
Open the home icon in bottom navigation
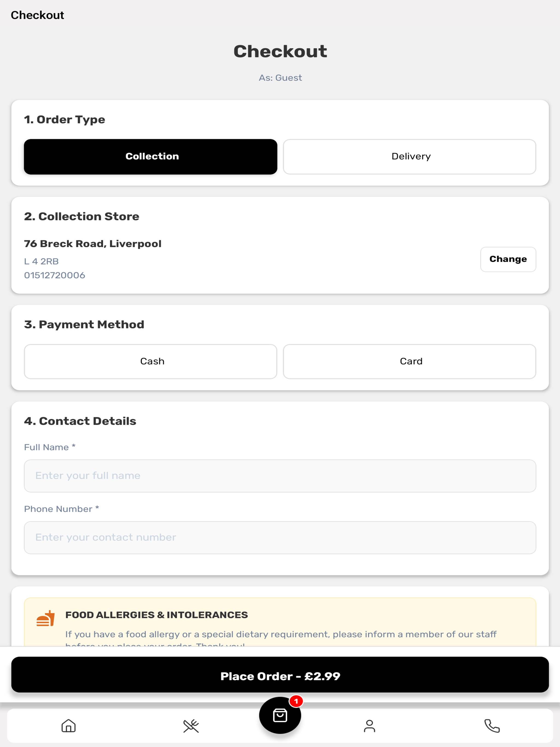tap(69, 725)
